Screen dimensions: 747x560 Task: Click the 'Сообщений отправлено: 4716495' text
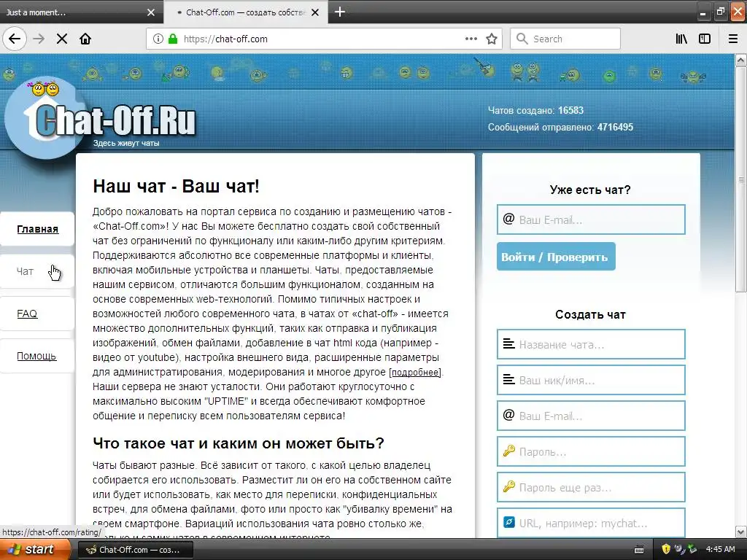click(560, 127)
